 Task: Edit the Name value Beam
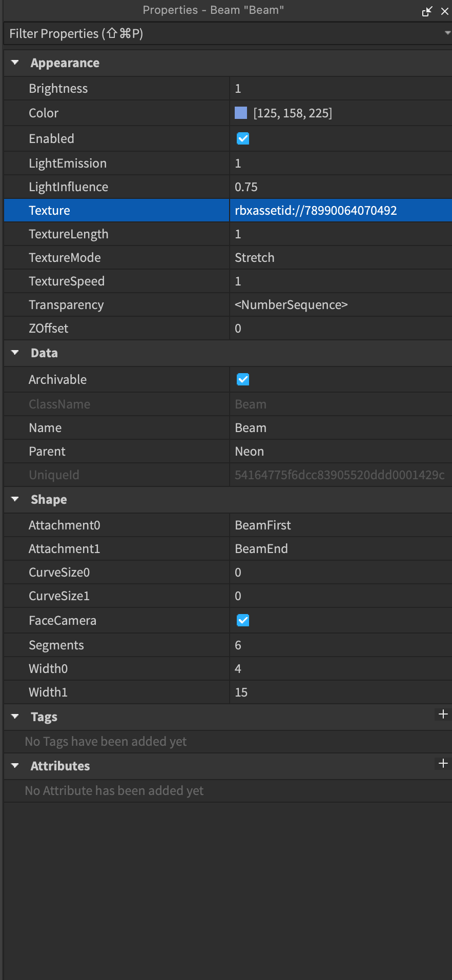pyautogui.click(x=341, y=427)
